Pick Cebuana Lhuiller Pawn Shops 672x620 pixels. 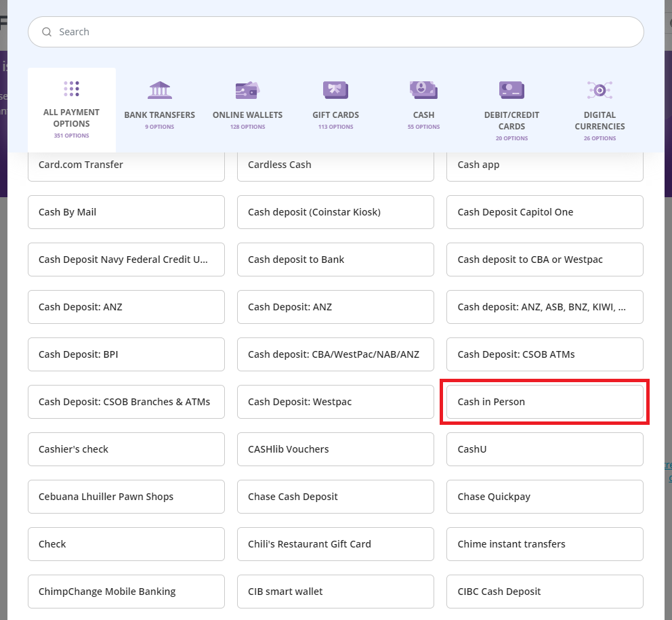pos(126,497)
